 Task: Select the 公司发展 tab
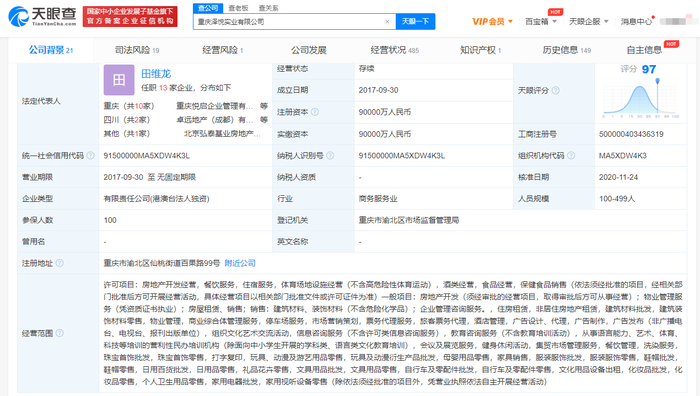click(308, 50)
